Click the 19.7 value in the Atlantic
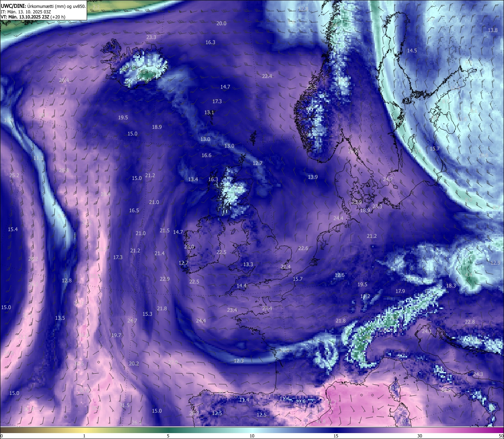Image resolution: width=504 pixels, height=439 pixels. click(116, 335)
